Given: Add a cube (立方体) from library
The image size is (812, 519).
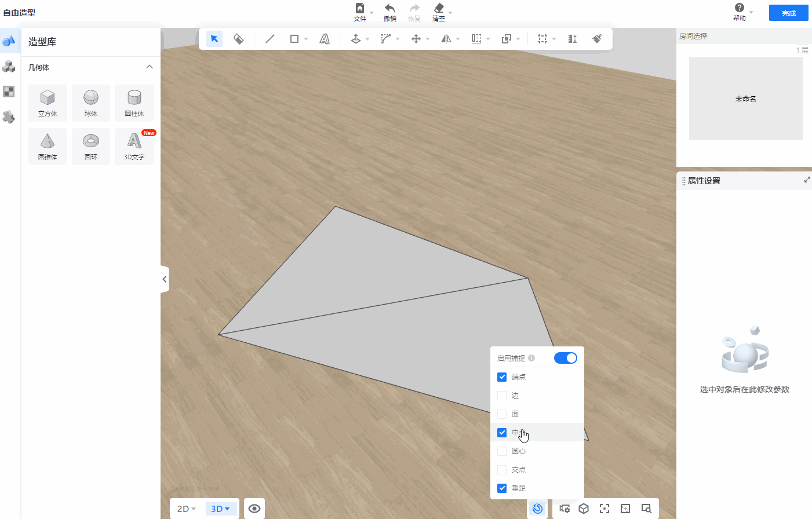Looking at the screenshot, I should pos(48,103).
